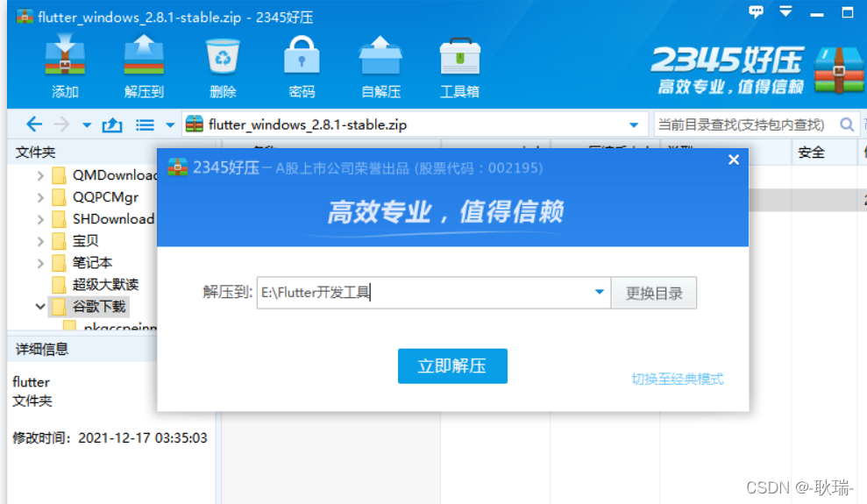Select the 笔记本 folder
Viewport: 867px width, 504px height.
(x=82, y=263)
